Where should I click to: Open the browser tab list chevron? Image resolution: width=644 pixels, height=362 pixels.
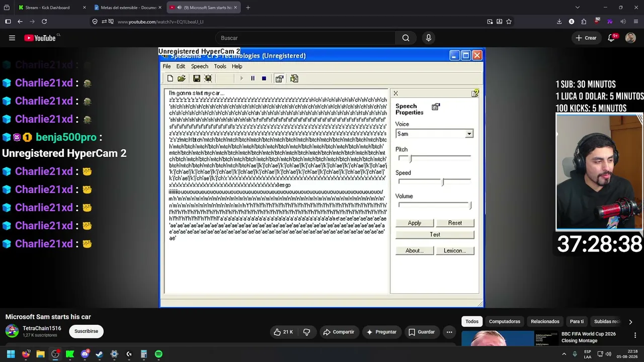pyautogui.click(x=577, y=8)
